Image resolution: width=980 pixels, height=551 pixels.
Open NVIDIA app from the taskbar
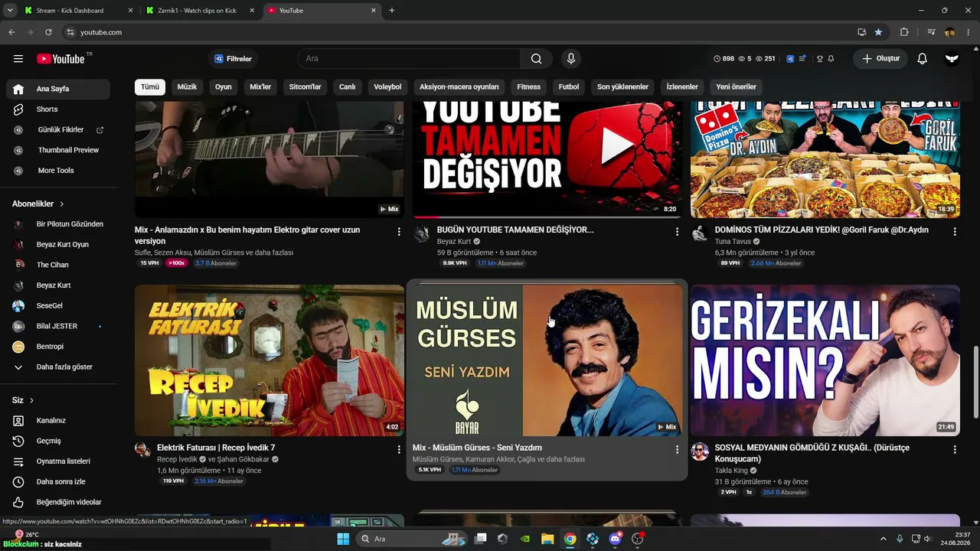[x=524, y=539]
